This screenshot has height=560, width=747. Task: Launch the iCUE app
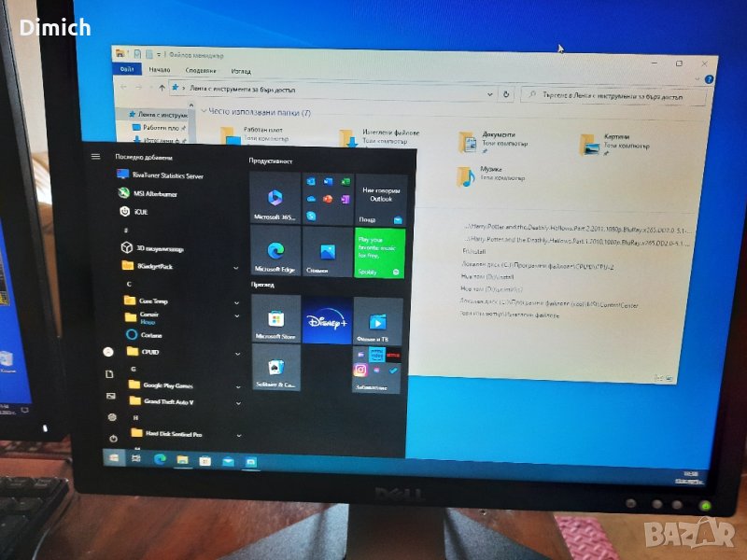coord(142,212)
